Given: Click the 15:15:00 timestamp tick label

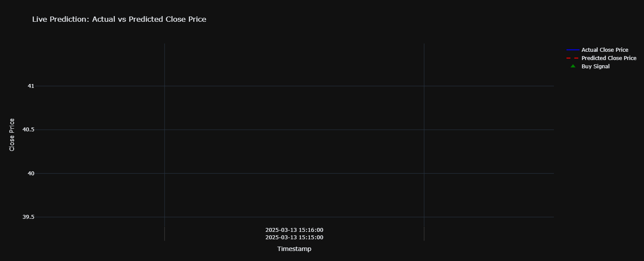Looking at the screenshot, I should [294, 238].
